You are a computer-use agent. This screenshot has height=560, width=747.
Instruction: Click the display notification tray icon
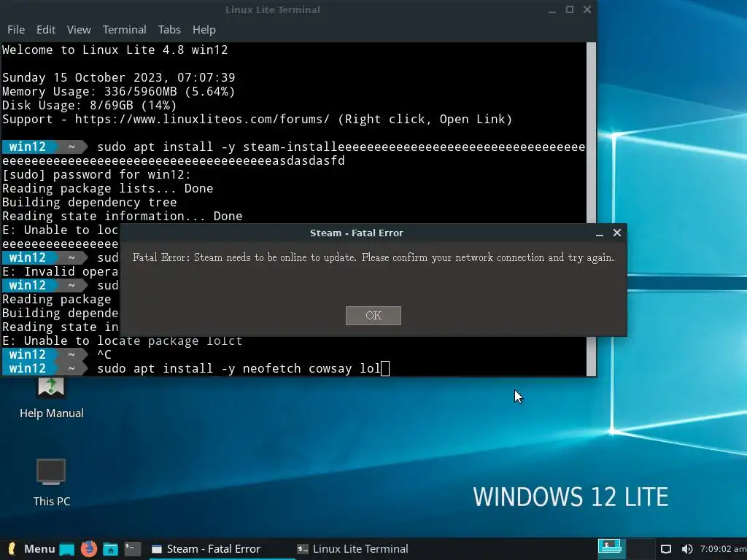666,549
